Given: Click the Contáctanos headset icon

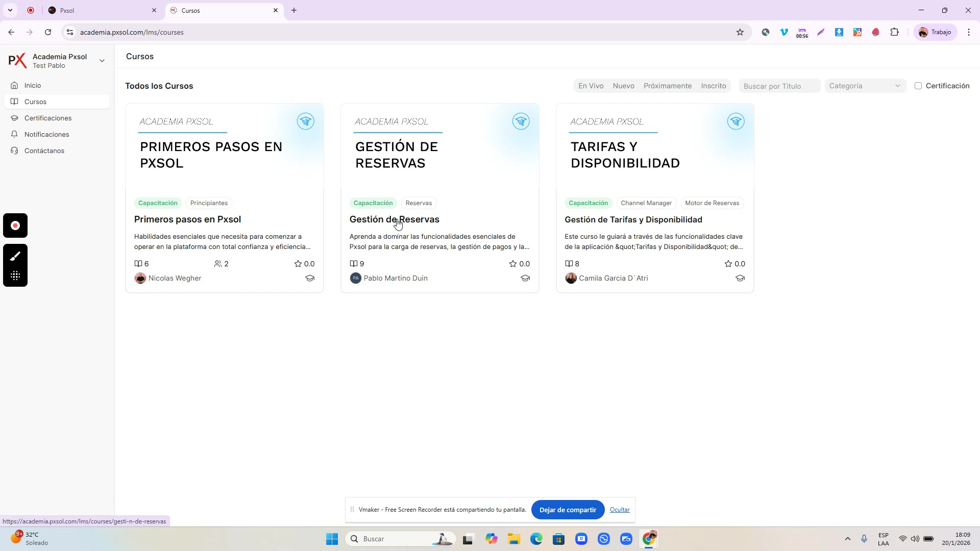Looking at the screenshot, I should click(x=14, y=151).
